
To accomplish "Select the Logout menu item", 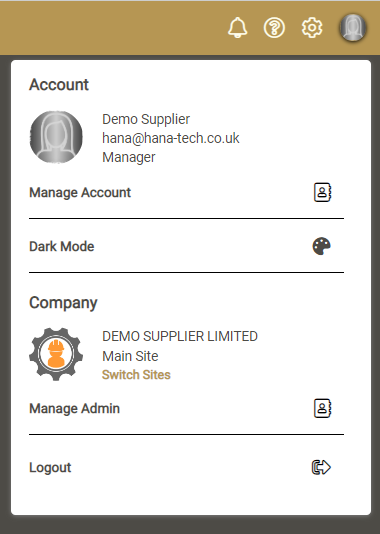I will 186,467.
